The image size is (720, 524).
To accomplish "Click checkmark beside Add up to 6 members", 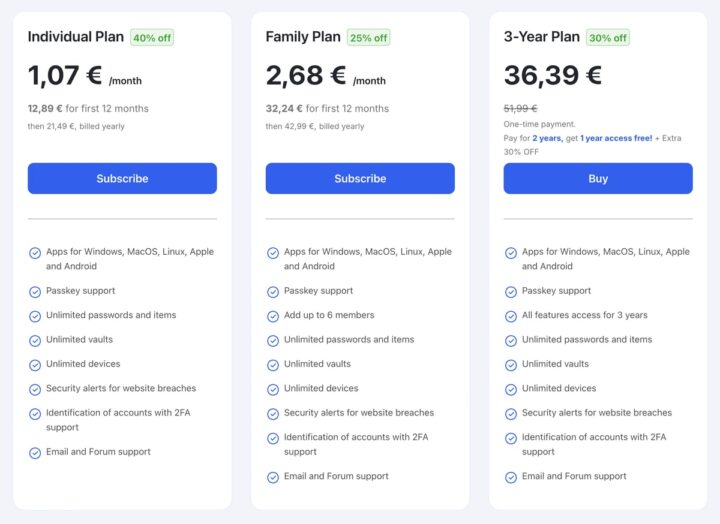I will click(273, 316).
